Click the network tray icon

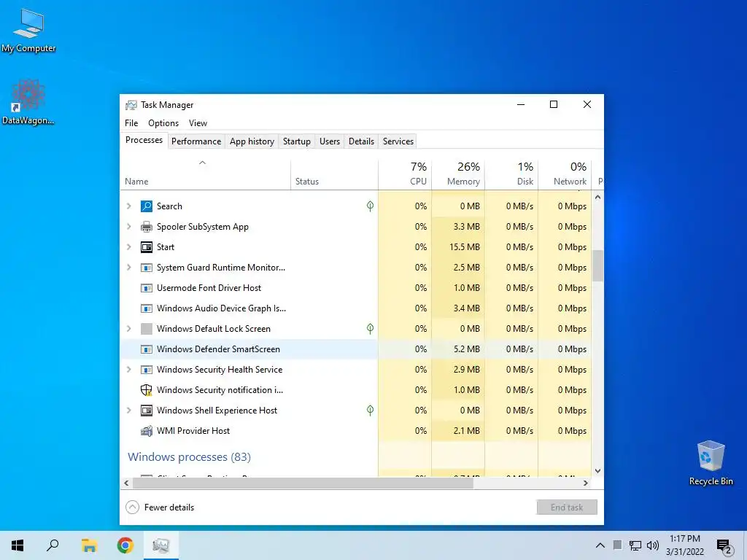[x=635, y=545]
